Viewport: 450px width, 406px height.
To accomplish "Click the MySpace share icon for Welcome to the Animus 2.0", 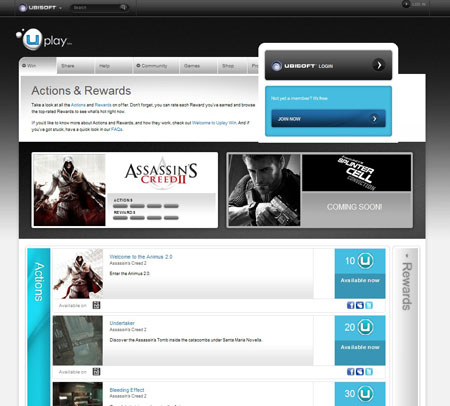I will pyautogui.click(x=360, y=305).
